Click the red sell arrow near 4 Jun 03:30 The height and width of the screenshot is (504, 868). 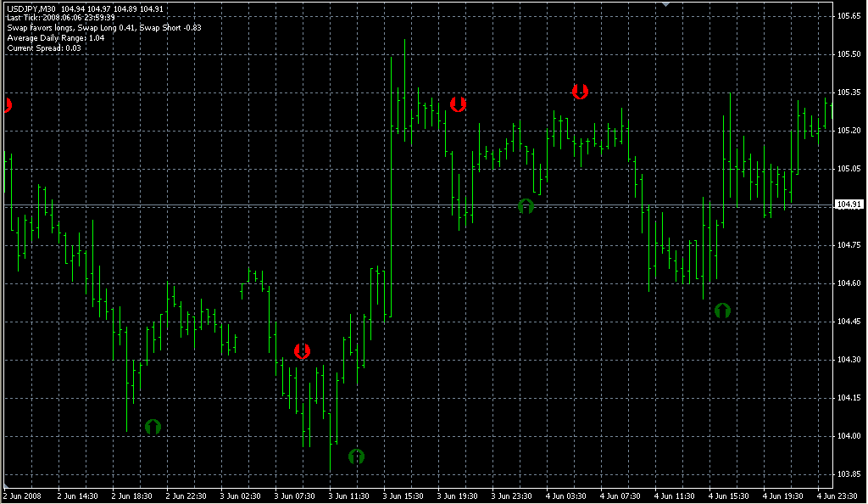(x=580, y=91)
